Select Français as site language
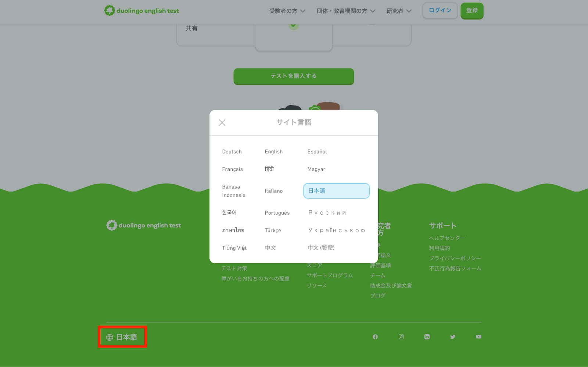 point(232,169)
